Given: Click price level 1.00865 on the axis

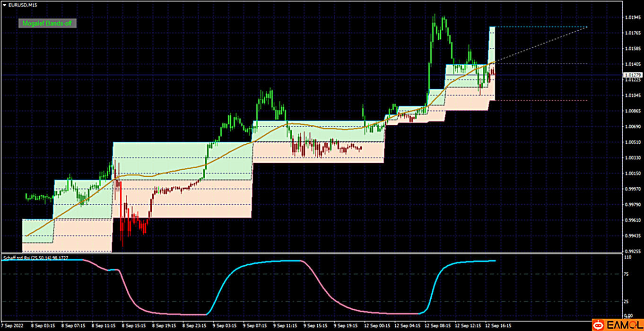Looking at the screenshot, I should coord(632,111).
